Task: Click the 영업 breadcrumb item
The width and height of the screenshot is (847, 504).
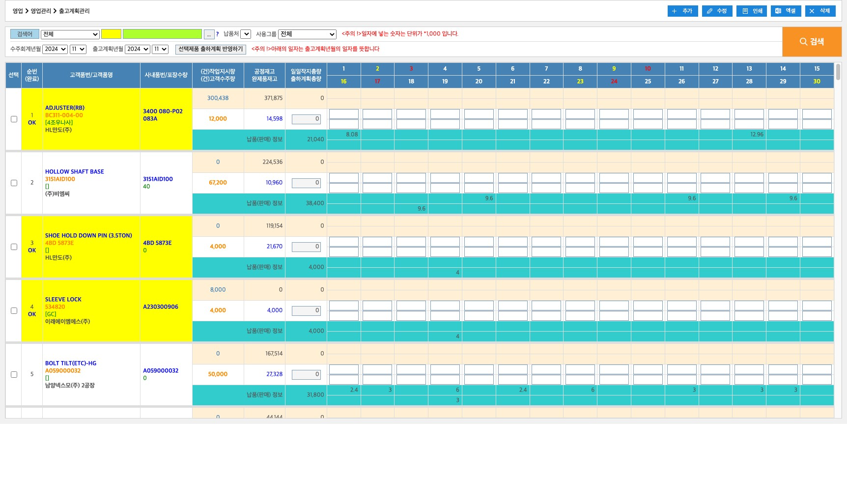Action: (18, 11)
